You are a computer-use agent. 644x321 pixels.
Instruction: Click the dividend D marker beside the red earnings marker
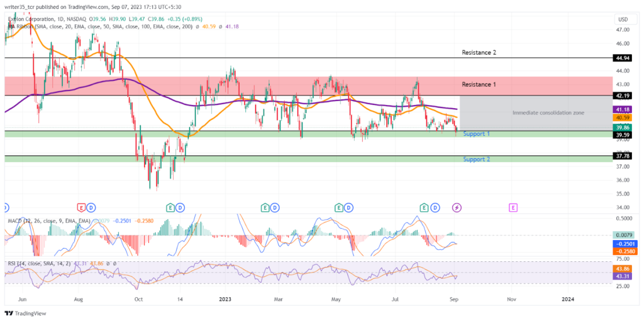tap(91, 208)
